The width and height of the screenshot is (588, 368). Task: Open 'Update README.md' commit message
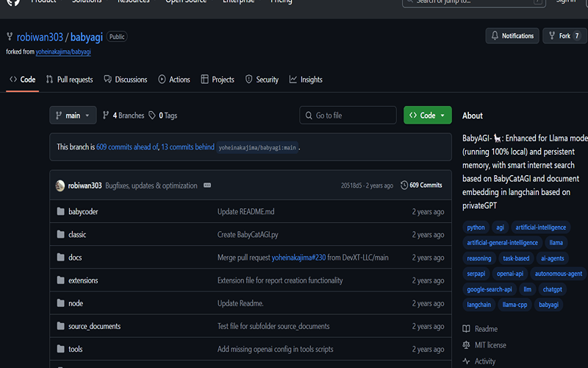(246, 211)
